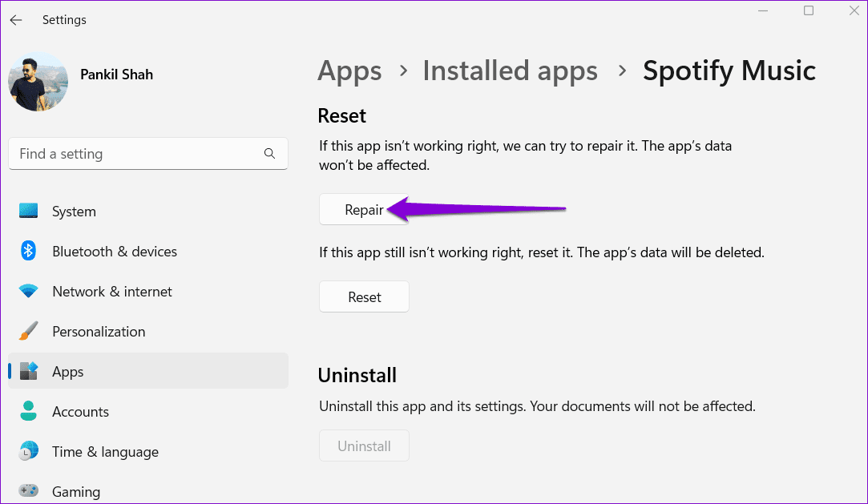Focus the Find a setting field

(x=147, y=153)
